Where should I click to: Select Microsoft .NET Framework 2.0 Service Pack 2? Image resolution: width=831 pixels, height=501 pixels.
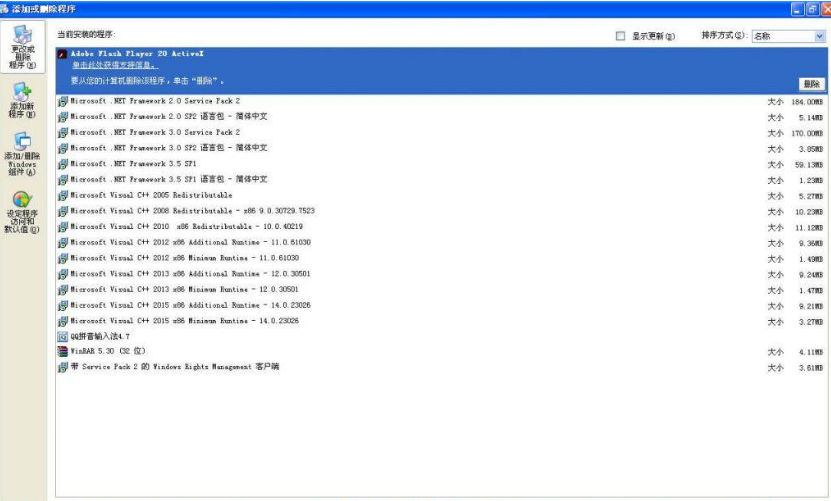(x=155, y=101)
